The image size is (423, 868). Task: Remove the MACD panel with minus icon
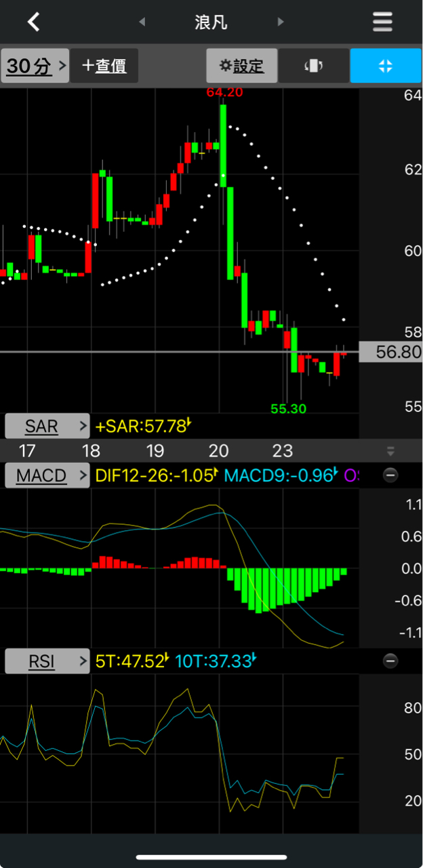click(x=390, y=475)
